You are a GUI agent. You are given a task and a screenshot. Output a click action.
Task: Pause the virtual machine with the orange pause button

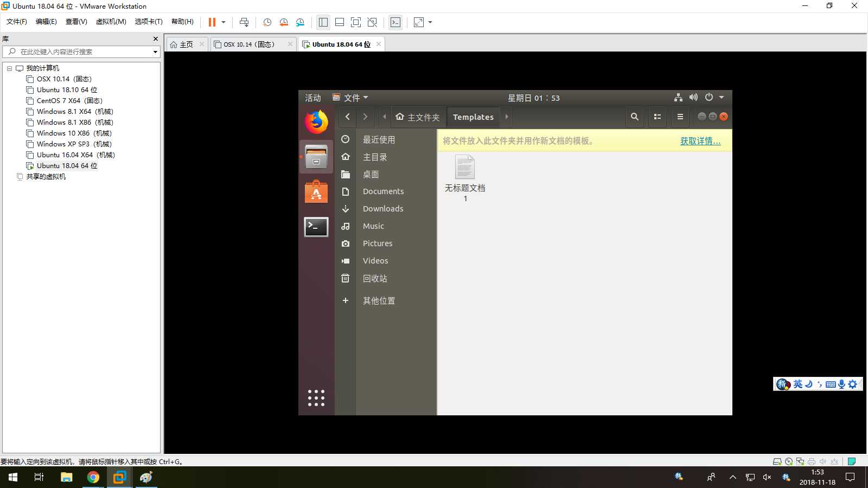[x=212, y=22]
